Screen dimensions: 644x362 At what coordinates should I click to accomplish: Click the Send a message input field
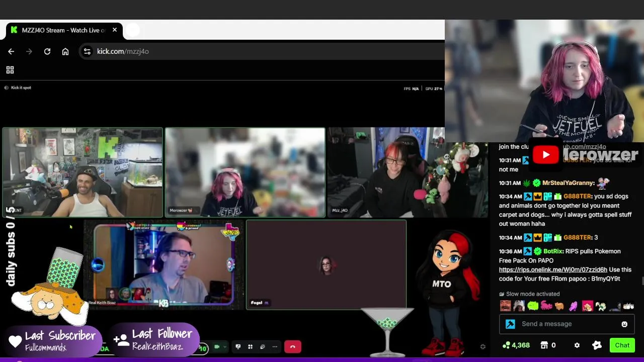[x=567, y=324]
